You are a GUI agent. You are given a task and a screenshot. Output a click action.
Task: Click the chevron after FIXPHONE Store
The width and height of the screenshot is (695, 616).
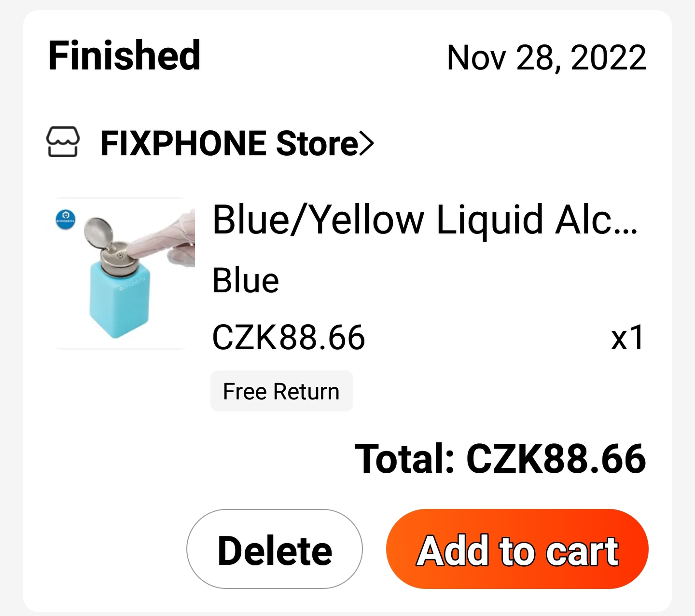pyautogui.click(x=367, y=144)
